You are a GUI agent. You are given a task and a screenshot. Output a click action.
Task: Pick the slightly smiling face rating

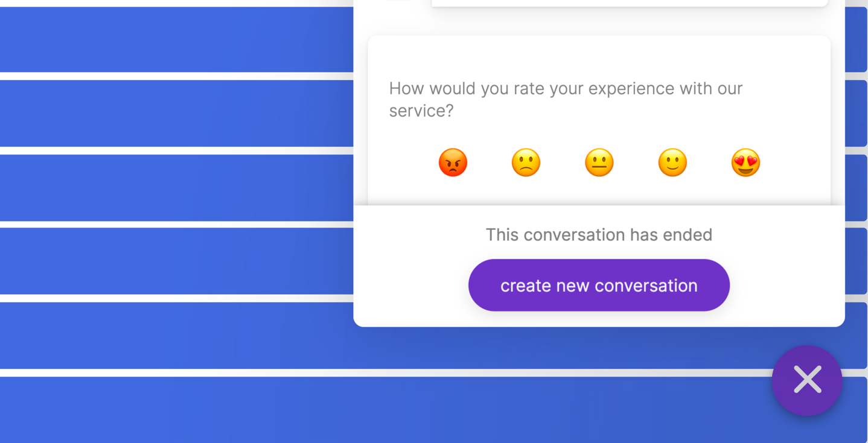click(x=672, y=162)
